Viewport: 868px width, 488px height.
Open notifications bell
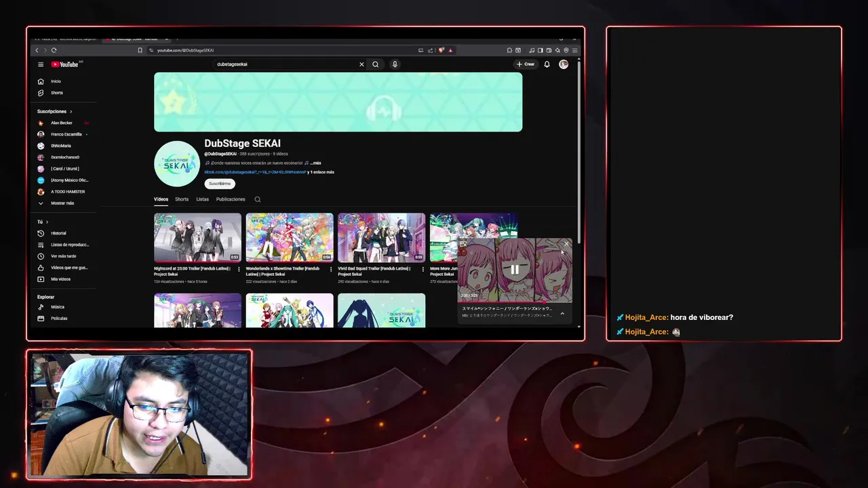547,64
